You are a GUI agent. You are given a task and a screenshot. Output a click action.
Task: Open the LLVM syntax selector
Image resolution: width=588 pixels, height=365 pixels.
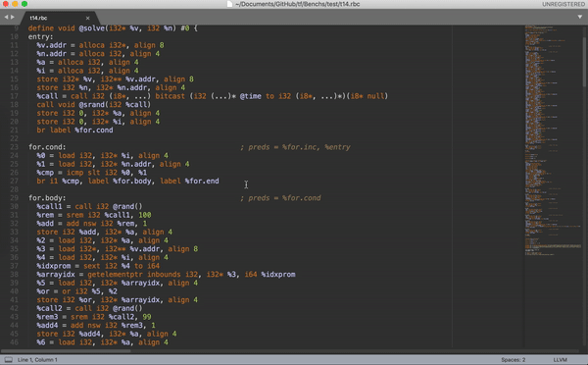click(x=560, y=360)
